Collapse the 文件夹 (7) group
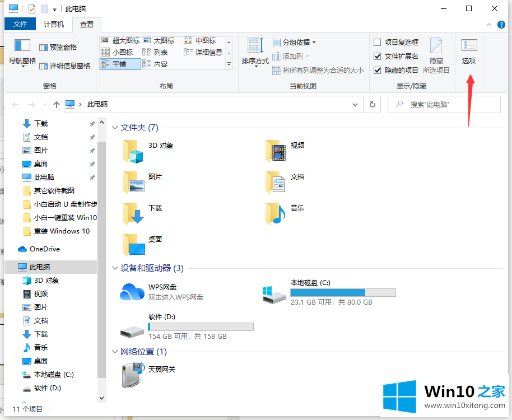Image resolution: width=512 pixels, height=420 pixels. 115,128
